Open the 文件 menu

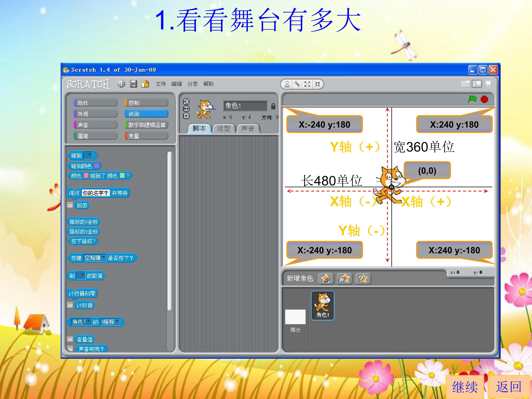(x=160, y=84)
